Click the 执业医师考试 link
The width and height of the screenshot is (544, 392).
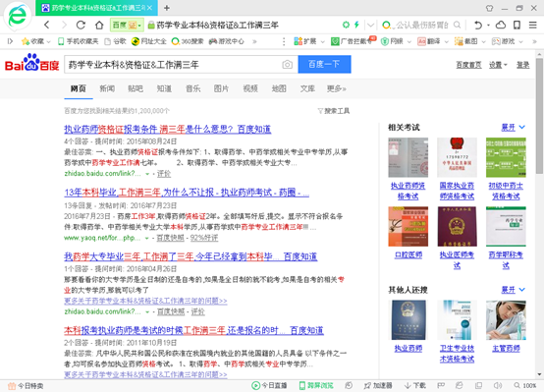coord(457,260)
